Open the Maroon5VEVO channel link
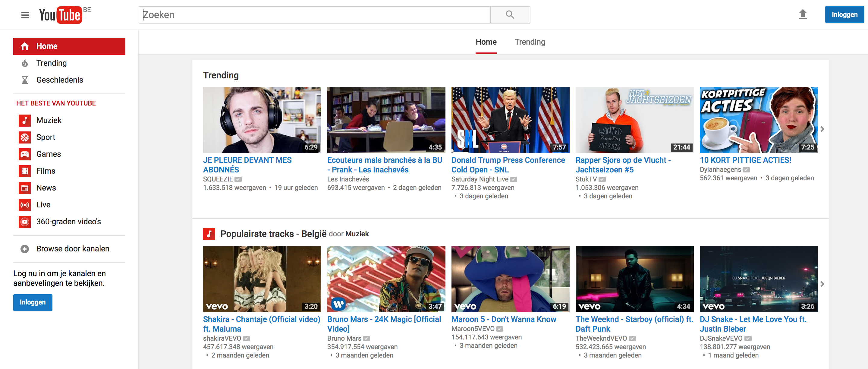Viewport: 868px width, 369px height. coord(473,329)
